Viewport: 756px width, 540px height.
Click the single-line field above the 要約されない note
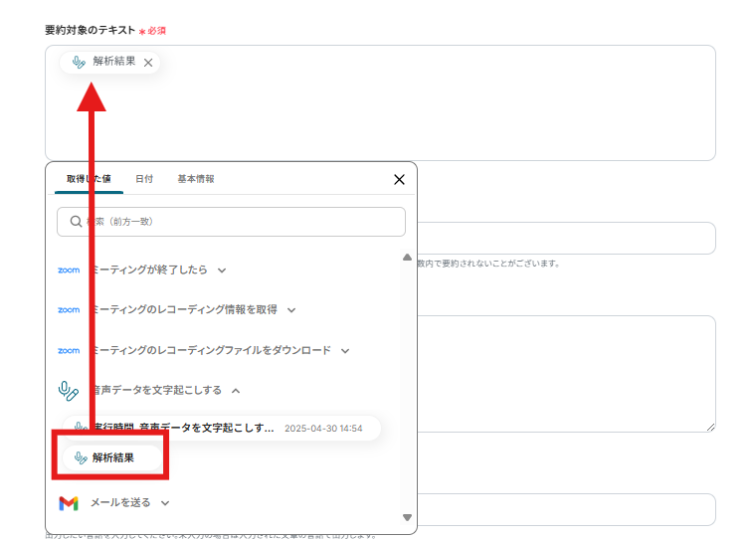[567, 239]
